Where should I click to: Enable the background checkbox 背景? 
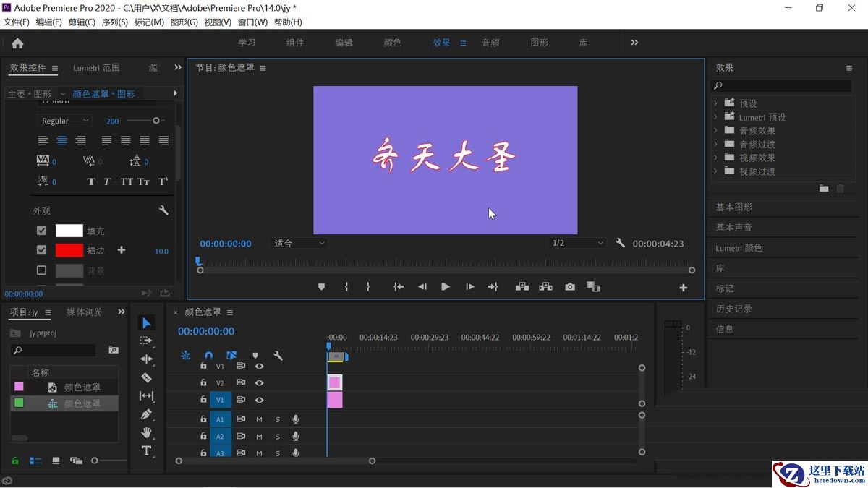(41, 270)
